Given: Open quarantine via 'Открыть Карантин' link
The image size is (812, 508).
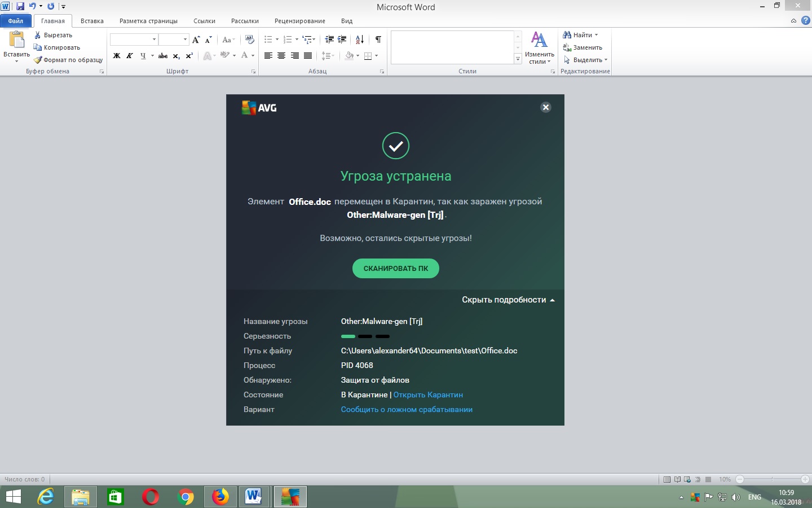Looking at the screenshot, I should click(428, 395).
